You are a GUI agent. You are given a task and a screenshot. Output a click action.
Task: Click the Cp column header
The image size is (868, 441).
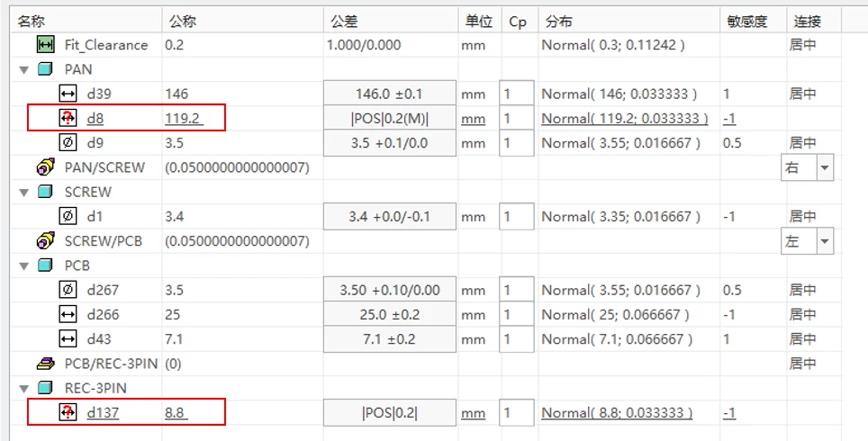tap(518, 22)
